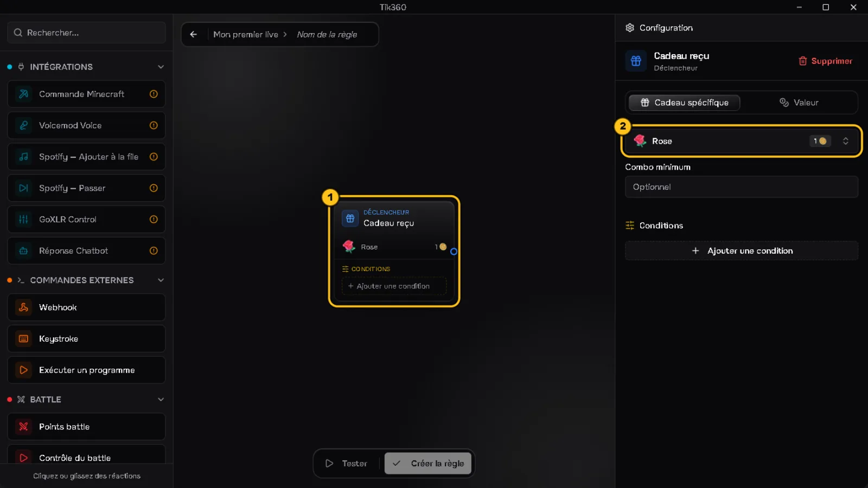Click the Keystroke keyboard icon
Viewport: 868px width, 488px height.
click(23, 339)
